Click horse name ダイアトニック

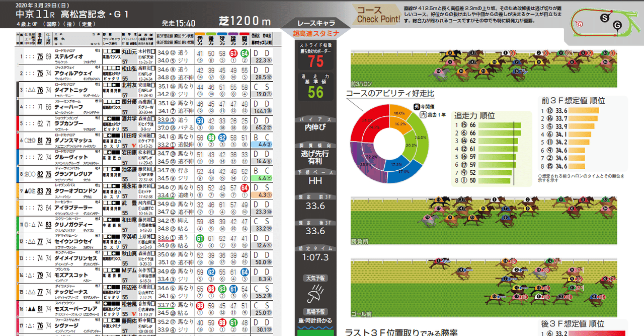pos(71,90)
